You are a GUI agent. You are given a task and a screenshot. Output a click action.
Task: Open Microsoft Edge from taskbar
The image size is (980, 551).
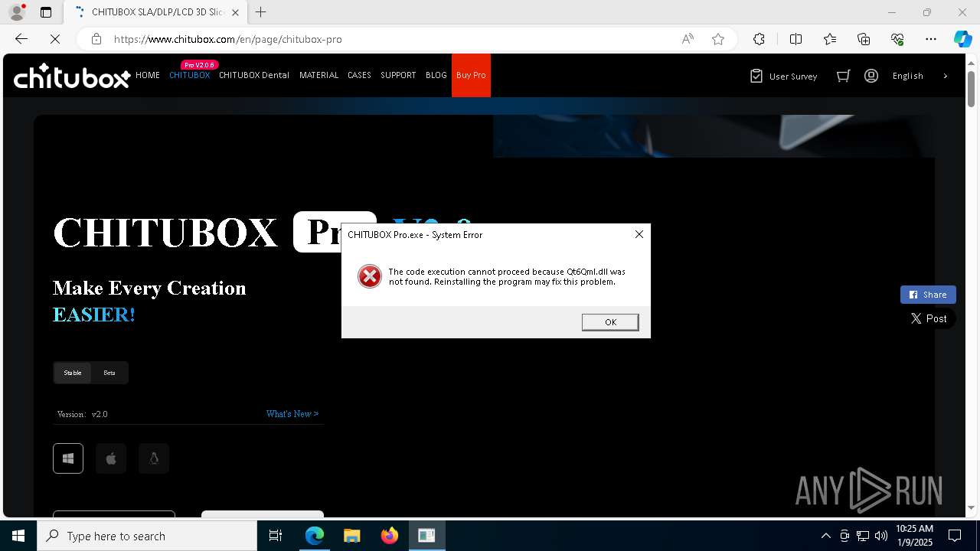tap(315, 536)
